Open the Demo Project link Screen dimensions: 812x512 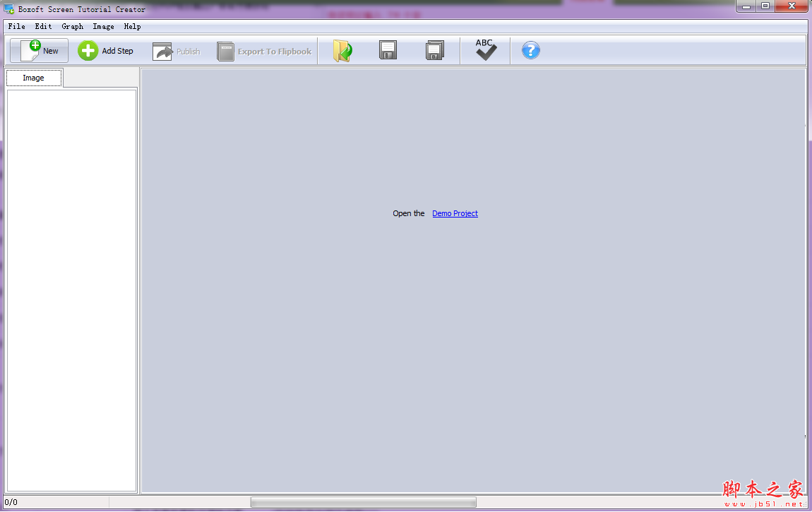tap(454, 213)
